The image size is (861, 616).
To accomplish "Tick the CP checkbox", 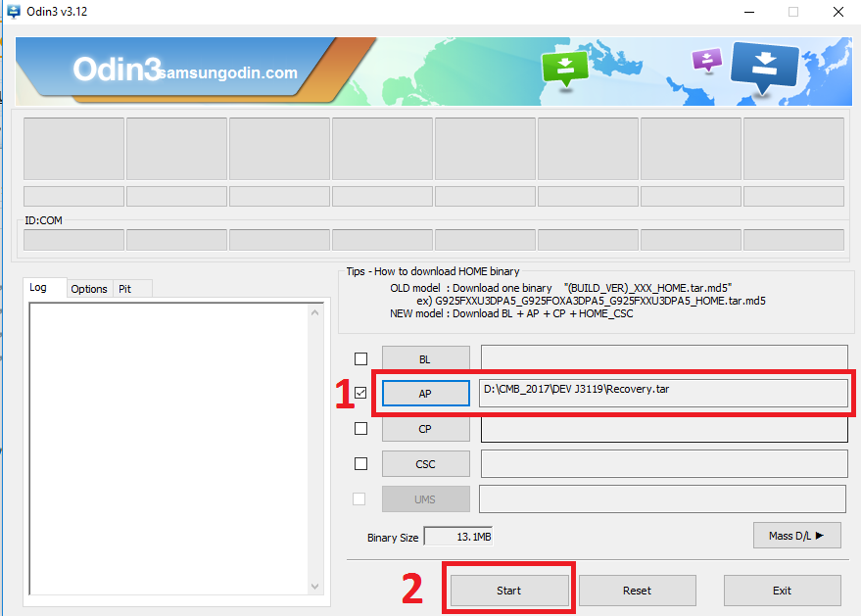I will 360,429.
